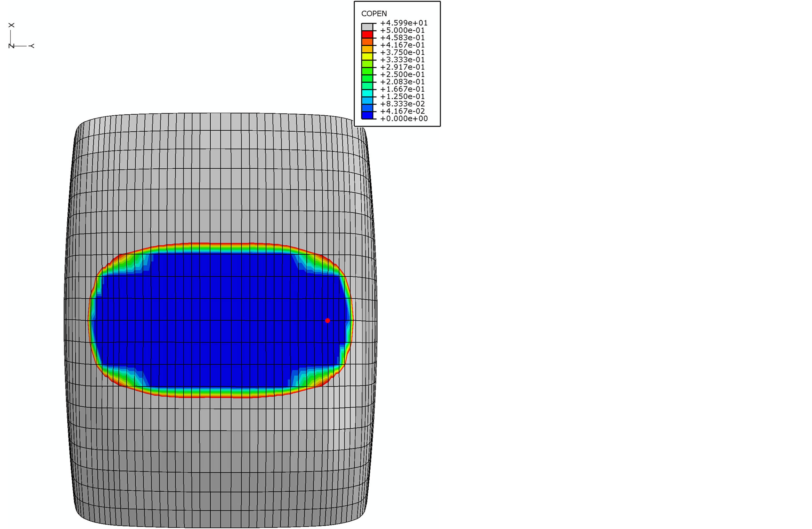
Task: Click the XYZ orientation triad
Action: [x=21, y=35]
